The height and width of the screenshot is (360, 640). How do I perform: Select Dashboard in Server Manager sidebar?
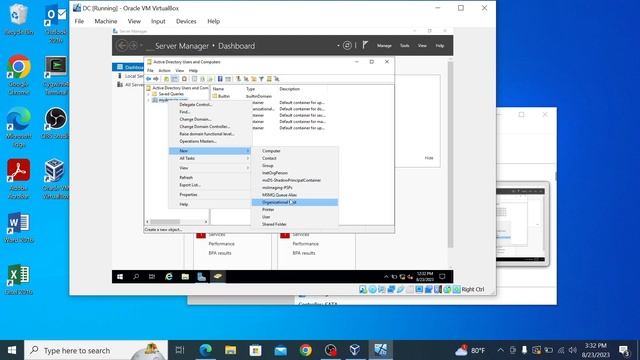point(129,67)
